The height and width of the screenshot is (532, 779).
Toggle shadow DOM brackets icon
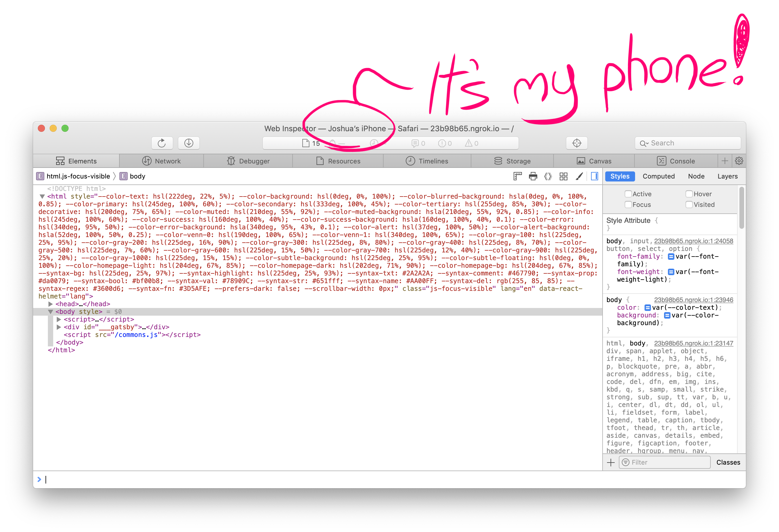pos(548,176)
